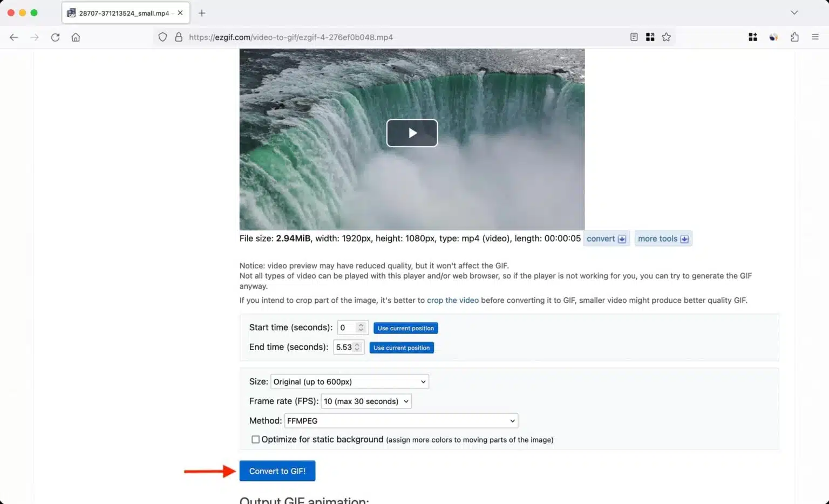
Task: Open the Size dropdown menu
Action: click(349, 382)
